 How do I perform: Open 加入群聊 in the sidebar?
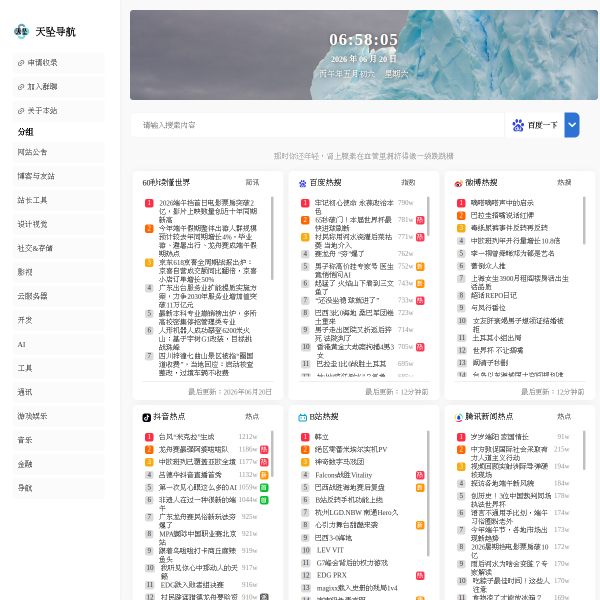59,87
